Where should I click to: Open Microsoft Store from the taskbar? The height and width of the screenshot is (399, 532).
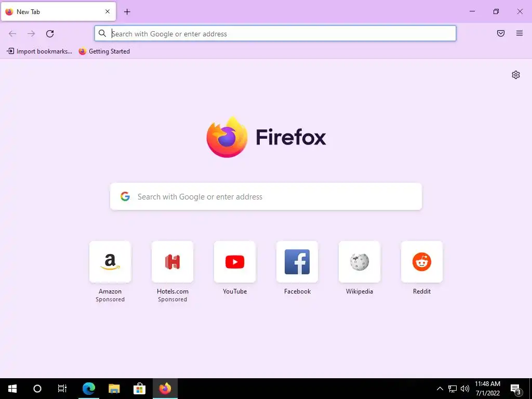(x=139, y=389)
